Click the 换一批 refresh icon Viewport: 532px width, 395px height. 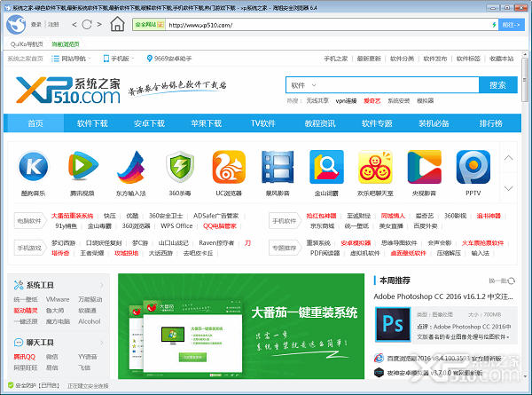[511, 280]
